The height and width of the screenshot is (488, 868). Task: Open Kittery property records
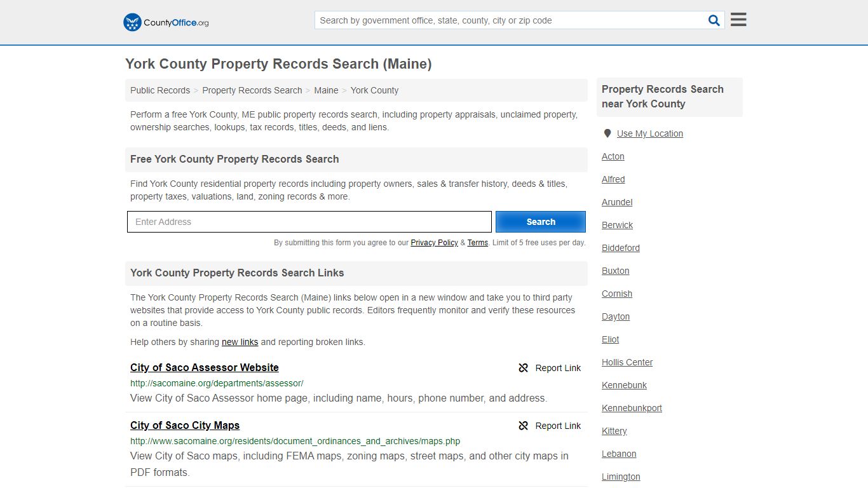[614, 431]
